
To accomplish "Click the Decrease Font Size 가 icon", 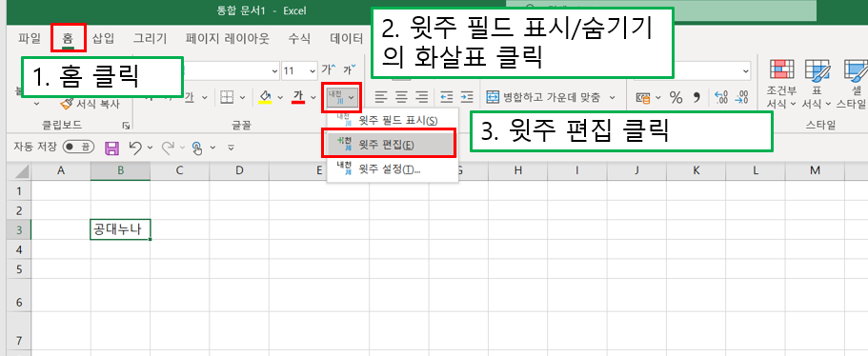I will (x=350, y=70).
